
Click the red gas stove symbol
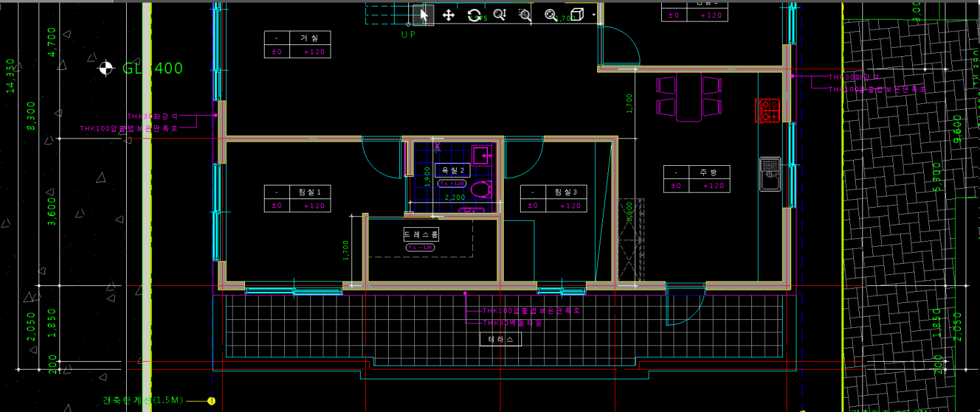click(768, 110)
